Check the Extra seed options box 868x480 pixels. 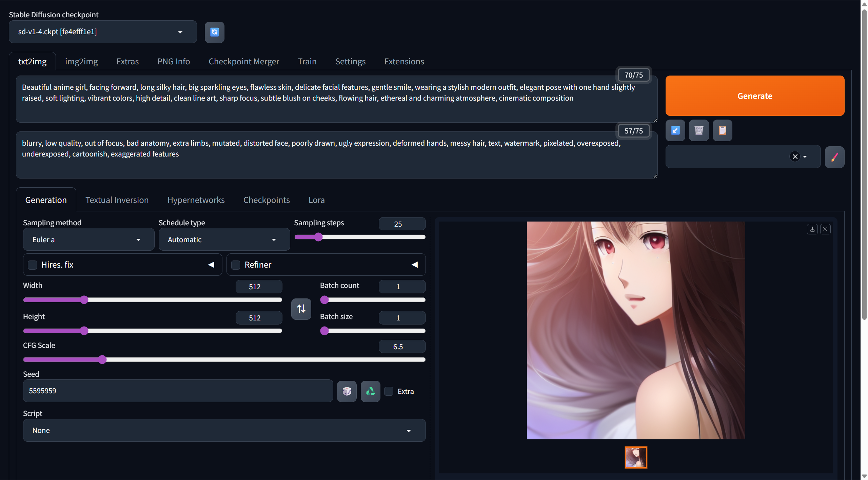pyautogui.click(x=388, y=391)
